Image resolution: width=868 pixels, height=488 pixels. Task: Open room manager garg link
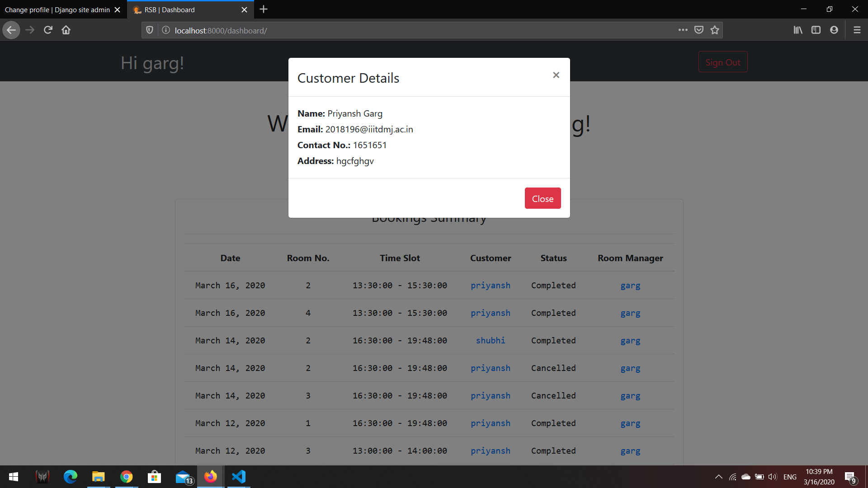pos(630,285)
